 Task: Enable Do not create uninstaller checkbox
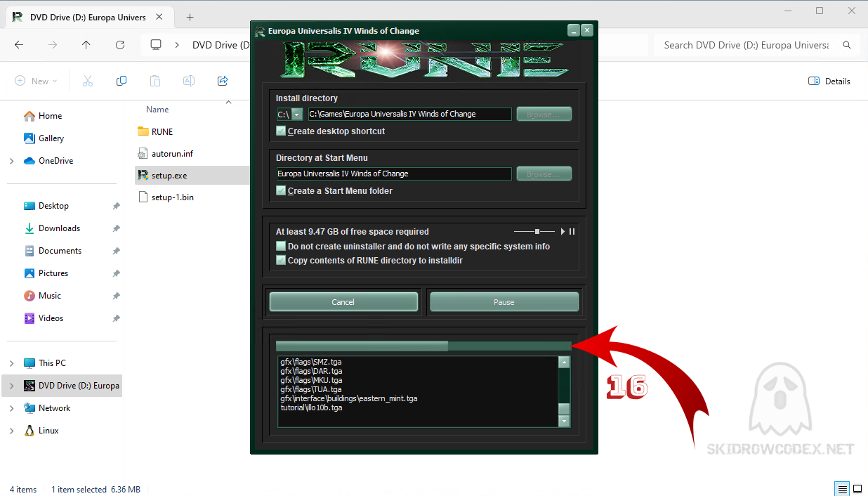point(281,246)
